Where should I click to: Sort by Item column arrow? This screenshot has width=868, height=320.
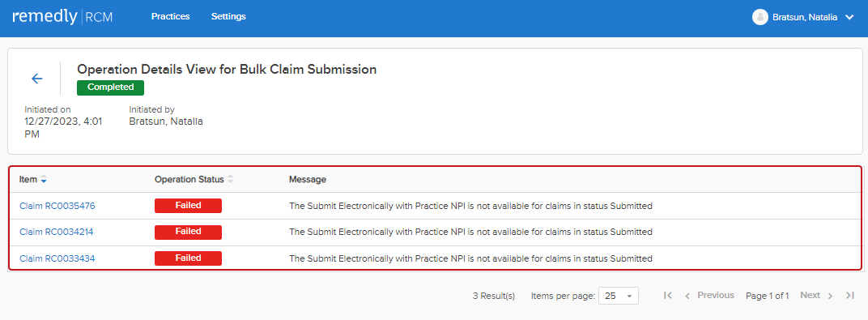[x=44, y=179]
